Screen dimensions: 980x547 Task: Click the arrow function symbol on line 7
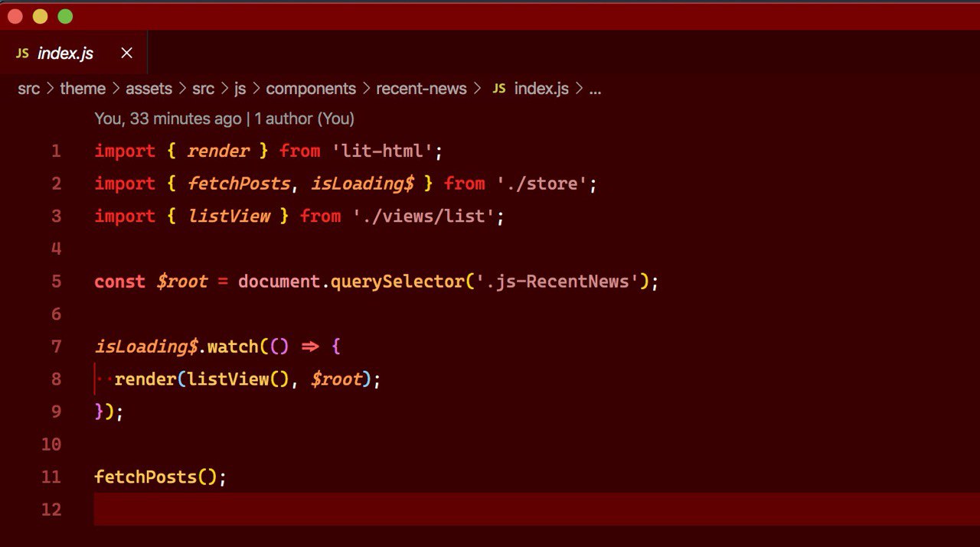pos(309,347)
